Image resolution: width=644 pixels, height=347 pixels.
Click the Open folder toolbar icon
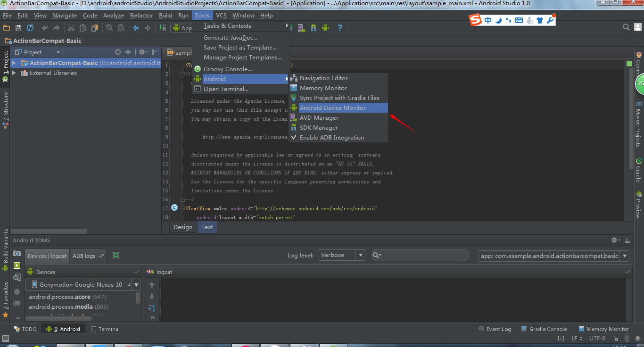6,28
